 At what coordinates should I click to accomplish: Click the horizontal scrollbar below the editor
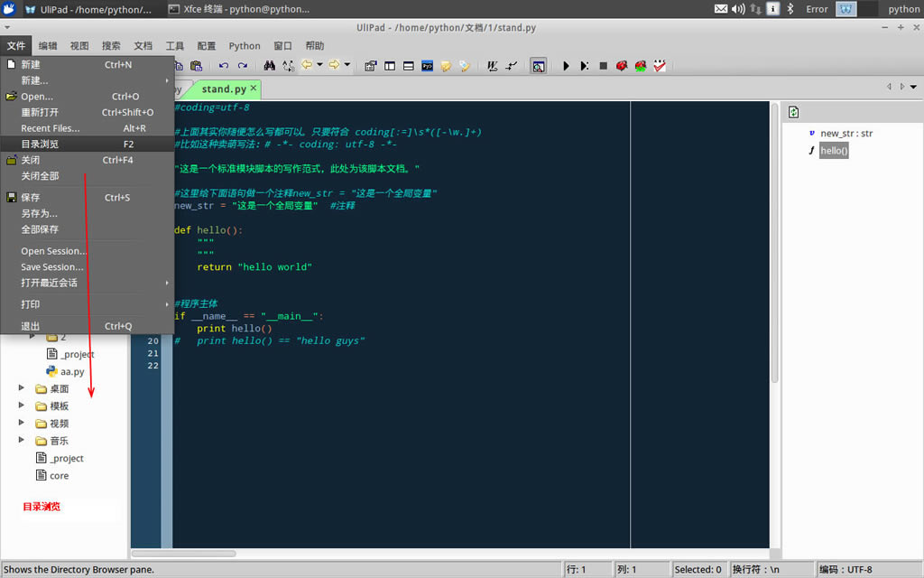pyautogui.click(x=184, y=554)
